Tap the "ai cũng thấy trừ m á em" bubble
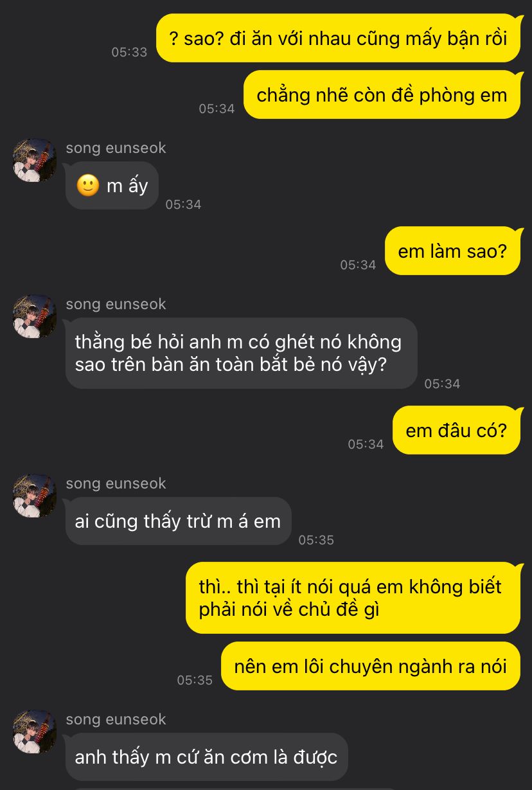 [178, 521]
